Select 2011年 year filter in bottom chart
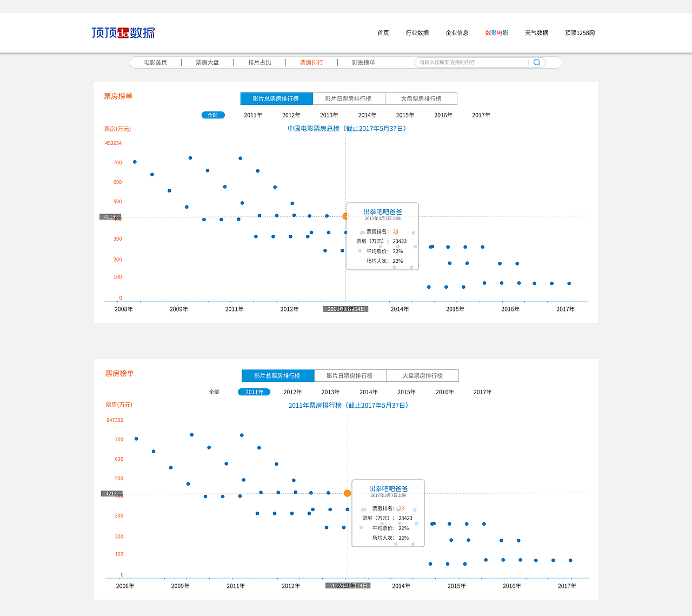This screenshot has width=692, height=616. [254, 392]
